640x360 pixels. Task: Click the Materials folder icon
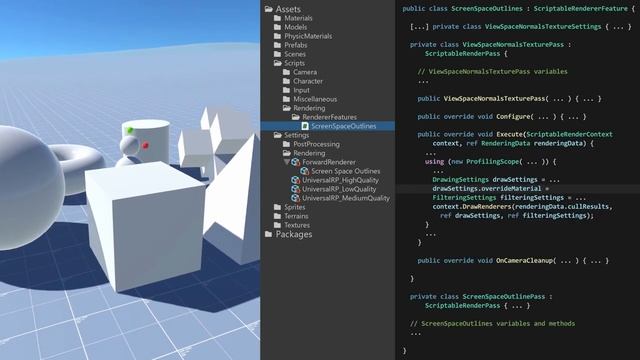278,18
